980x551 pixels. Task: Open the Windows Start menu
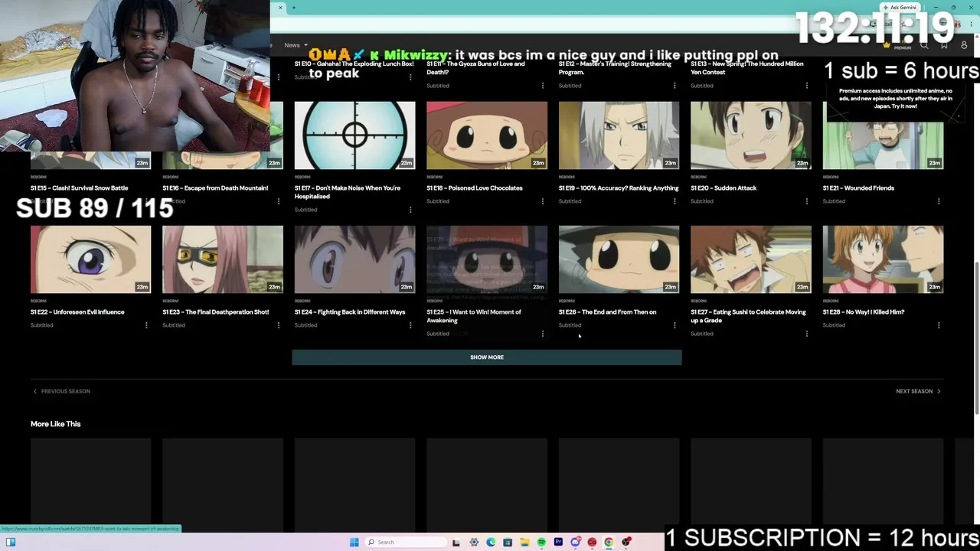(x=354, y=542)
